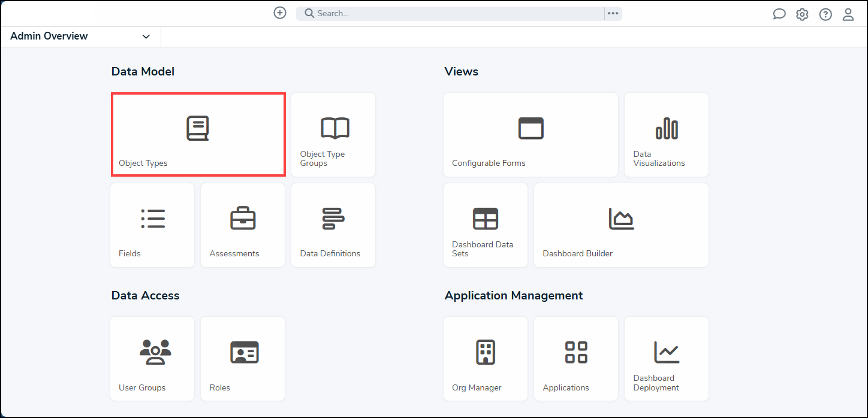
Task: Click the Applications label
Action: tap(566, 387)
